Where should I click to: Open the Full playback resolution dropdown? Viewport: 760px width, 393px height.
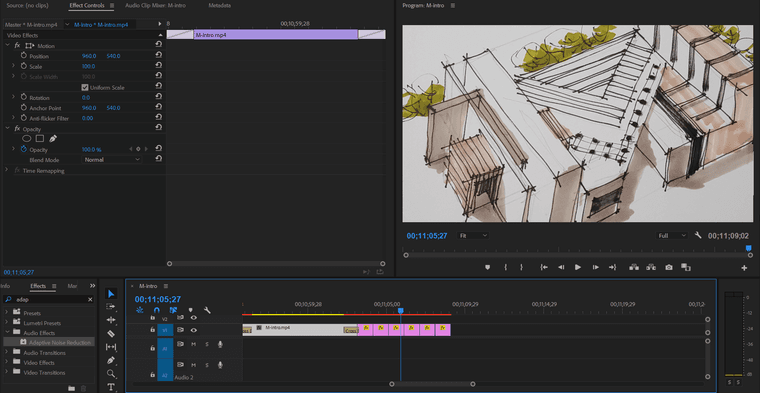point(672,236)
